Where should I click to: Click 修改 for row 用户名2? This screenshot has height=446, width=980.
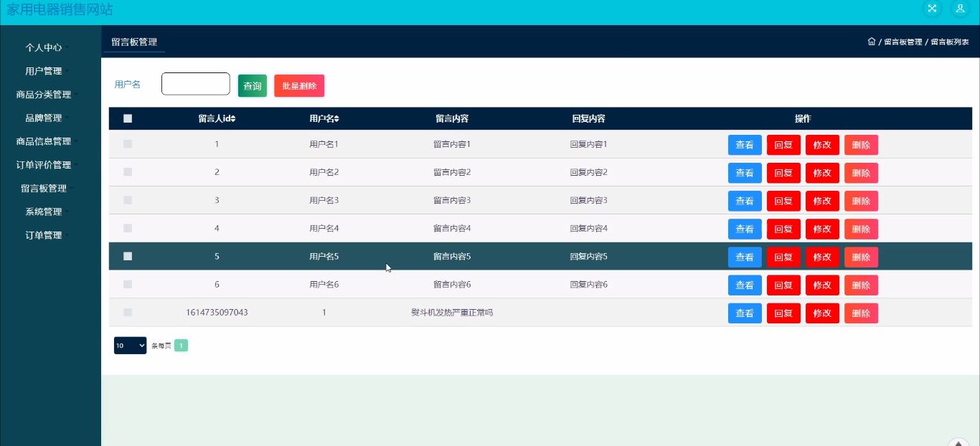pyautogui.click(x=822, y=173)
